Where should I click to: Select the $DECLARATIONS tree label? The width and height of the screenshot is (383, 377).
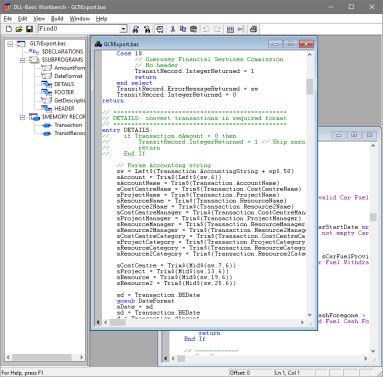tap(62, 52)
